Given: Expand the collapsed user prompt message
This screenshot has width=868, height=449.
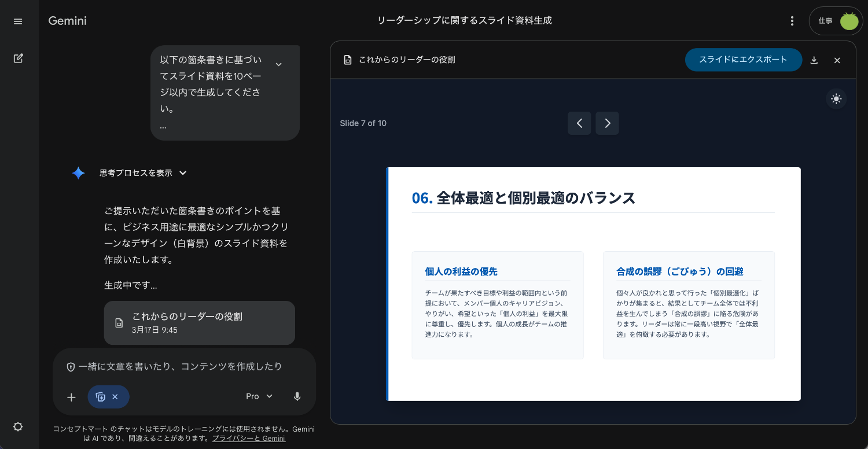Looking at the screenshot, I should [278, 64].
